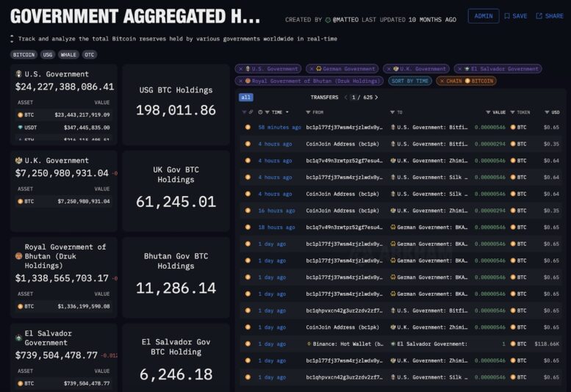The width and height of the screenshot is (571, 392).
Task: Go to next transfers page arrow
Action: pyautogui.click(x=378, y=97)
